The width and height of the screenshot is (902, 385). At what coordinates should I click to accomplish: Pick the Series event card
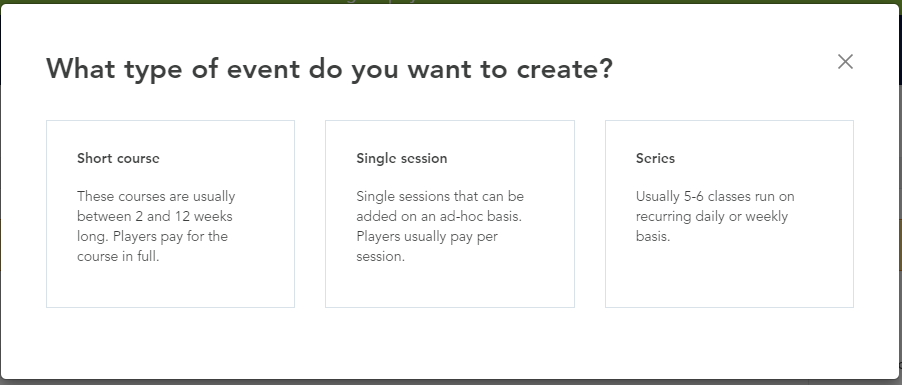729,214
